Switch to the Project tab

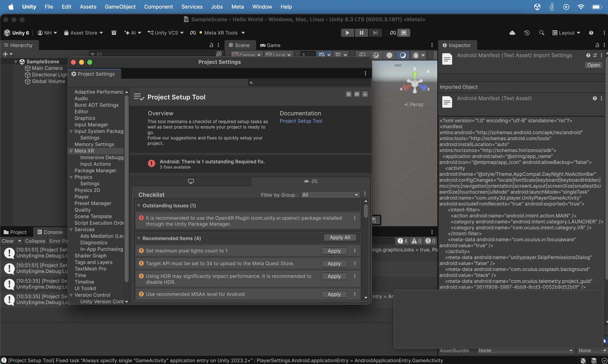tap(15, 232)
